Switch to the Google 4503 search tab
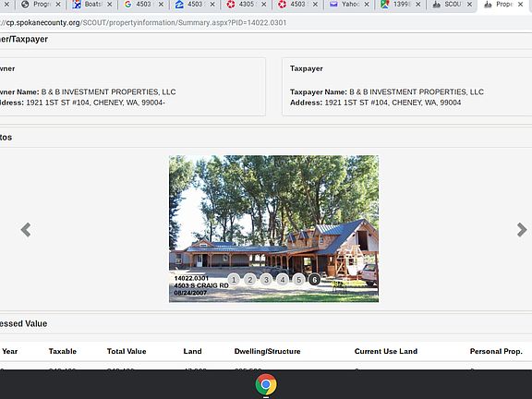The width and height of the screenshot is (532, 399). click(x=143, y=5)
